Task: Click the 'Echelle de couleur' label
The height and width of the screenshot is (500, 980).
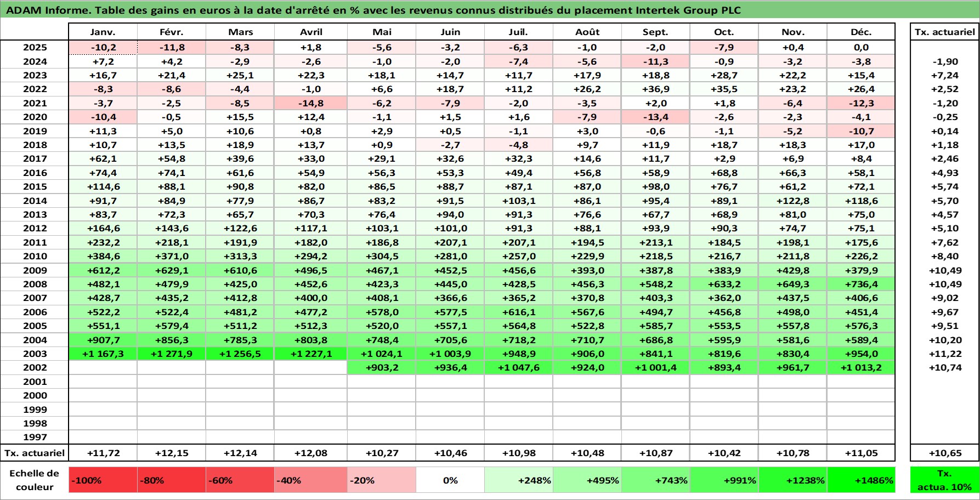Action: pos(34,480)
